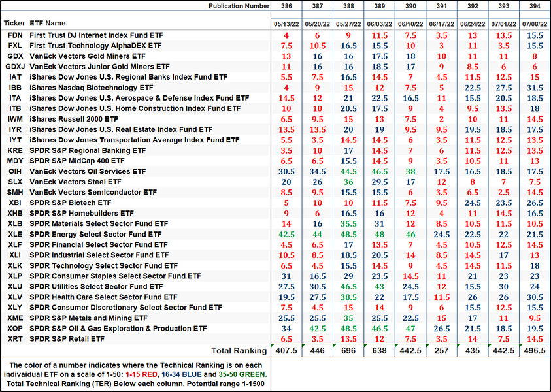Select XOP value 47 for 06/10/22
This screenshot has height=392, width=551.
pyautogui.click(x=410, y=329)
